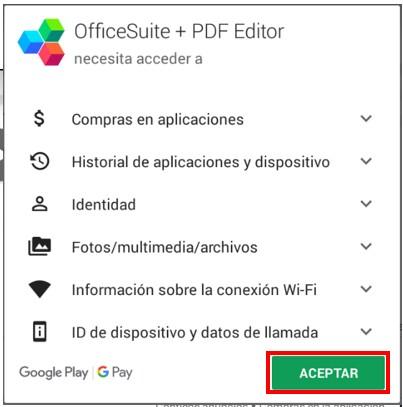Expand Fotos/multimedia/archivos chevron
The width and height of the screenshot is (403, 407).
click(366, 246)
